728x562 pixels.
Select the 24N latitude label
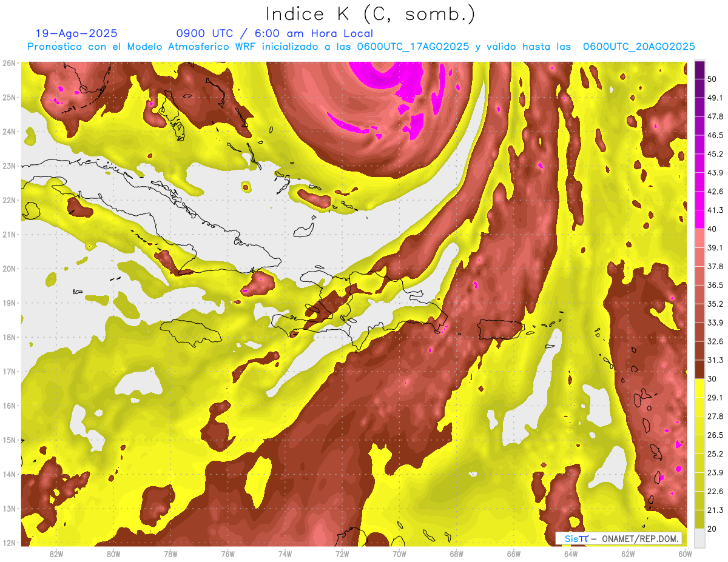click(9, 132)
